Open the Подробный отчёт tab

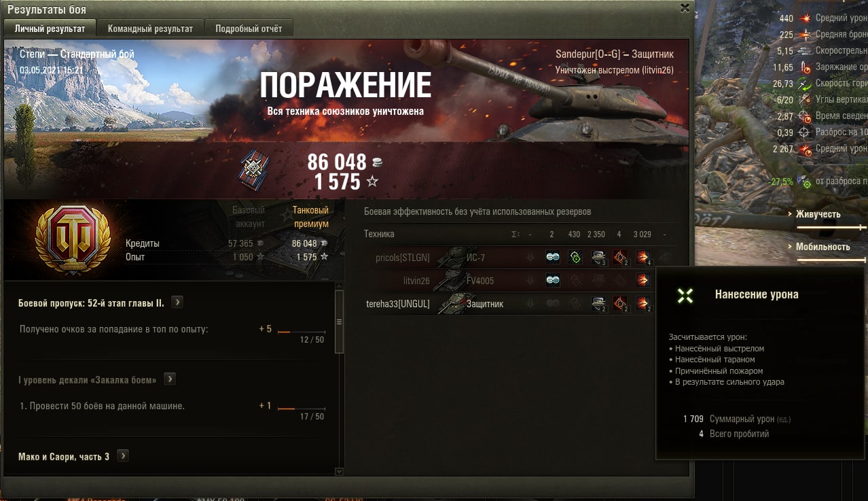click(x=249, y=29)
